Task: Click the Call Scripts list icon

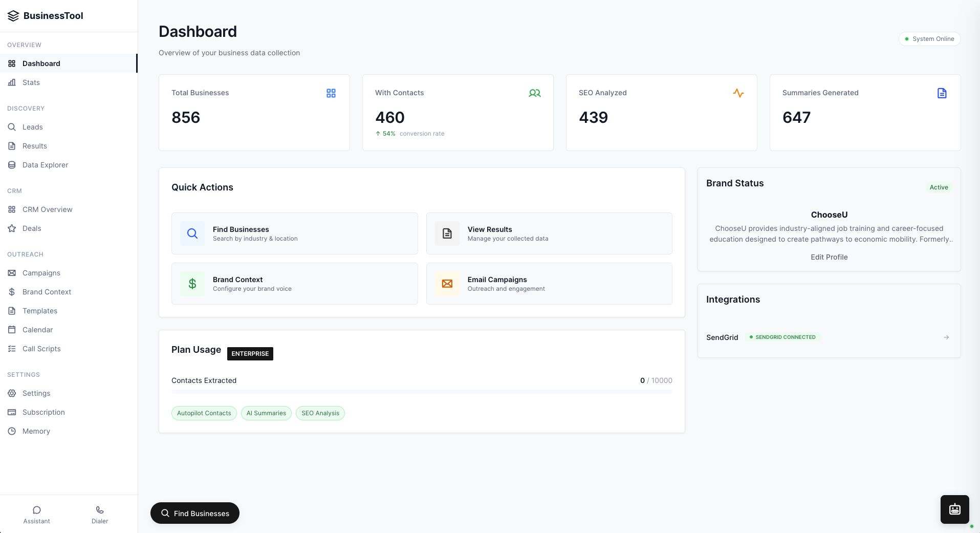Action: [12, 349]
